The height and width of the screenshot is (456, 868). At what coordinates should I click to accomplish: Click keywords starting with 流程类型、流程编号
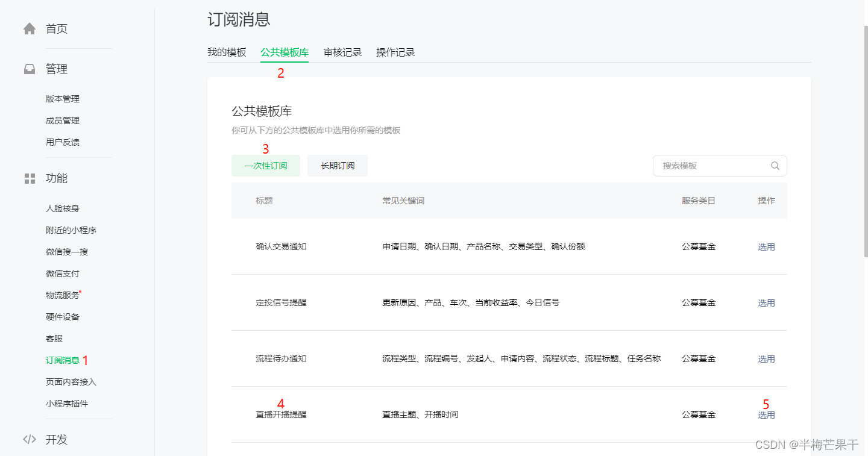coord(521,358)
